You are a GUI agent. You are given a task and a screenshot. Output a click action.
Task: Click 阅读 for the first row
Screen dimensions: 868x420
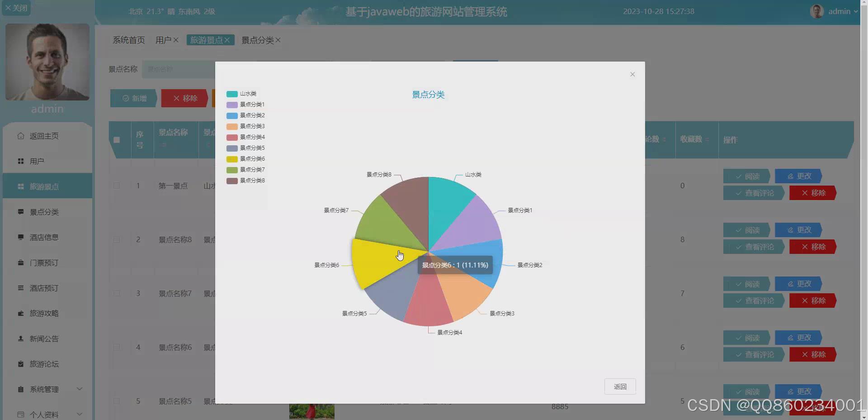[x=746, y=176]
